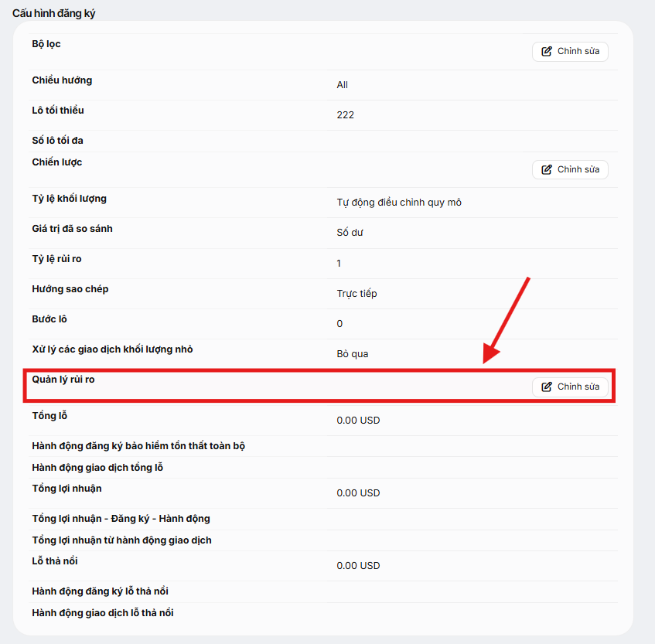Viewport: 655px width, 644px height.
Task: Click the Bỏ qua value for small-volume trades
Action: pyautogui.click(x=352, y=354)
